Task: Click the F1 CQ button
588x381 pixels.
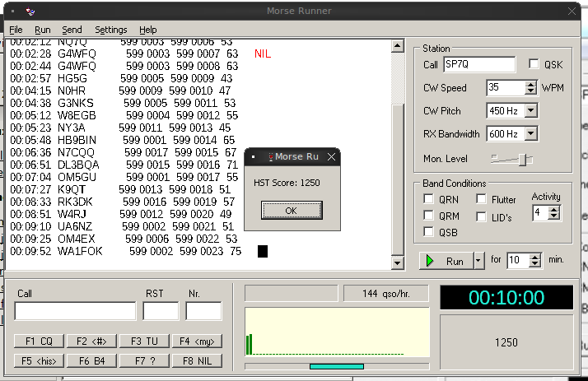Action: tap(39, 342)
